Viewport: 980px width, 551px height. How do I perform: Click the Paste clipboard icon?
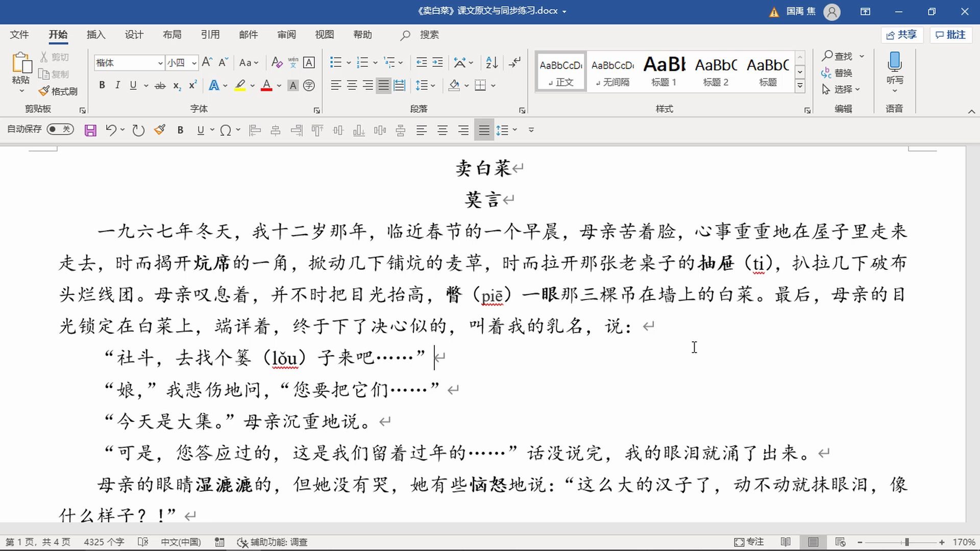[21, 63]
